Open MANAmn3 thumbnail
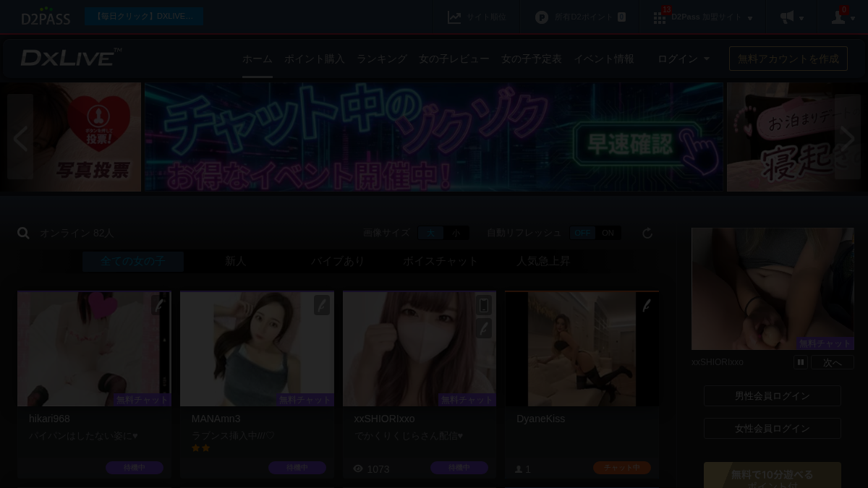This screenshot has height=488, width=868. point(257,348)
